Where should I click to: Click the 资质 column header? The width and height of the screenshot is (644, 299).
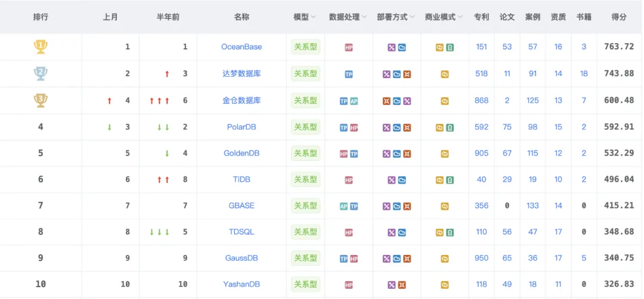pos(558,17)
